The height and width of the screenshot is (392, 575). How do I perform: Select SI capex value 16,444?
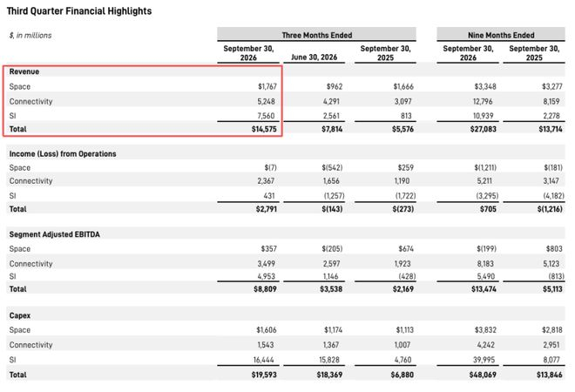pos(263,360)
